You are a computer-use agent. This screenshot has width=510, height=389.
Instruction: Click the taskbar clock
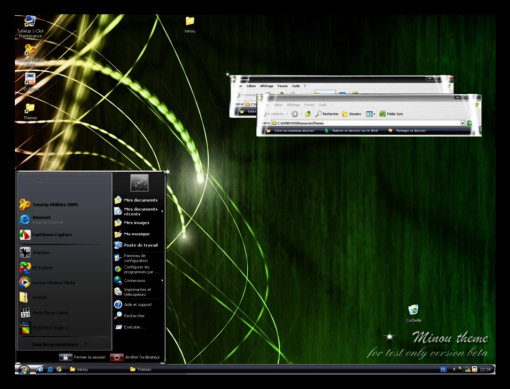pyautogui.click(x=485, y=369)
